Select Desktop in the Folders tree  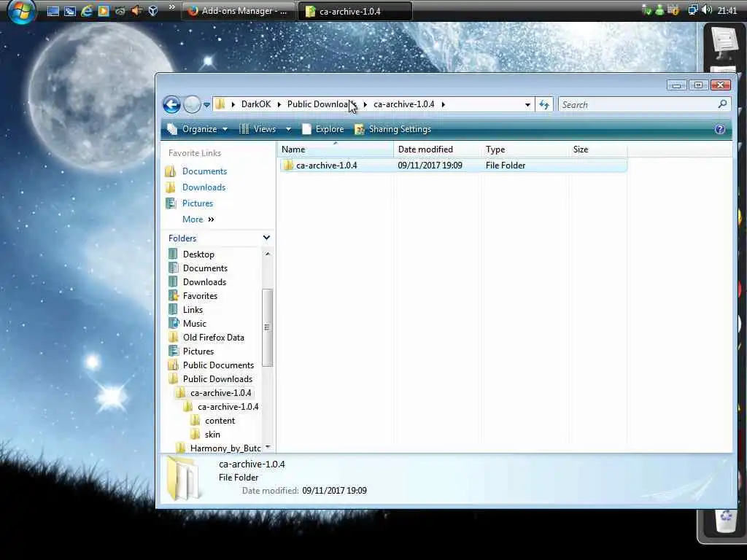pyautogui.click(x=198, y=254)
